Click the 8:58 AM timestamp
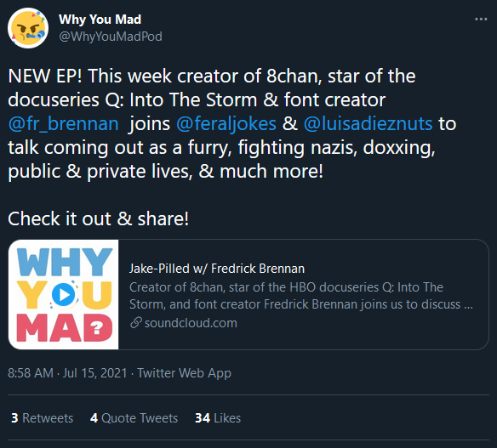 pyautogui.click(x=31, y=373)
